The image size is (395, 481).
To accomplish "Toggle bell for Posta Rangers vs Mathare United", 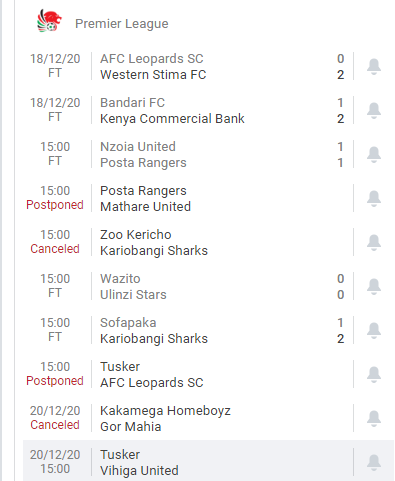I will [x=374, y=198].
